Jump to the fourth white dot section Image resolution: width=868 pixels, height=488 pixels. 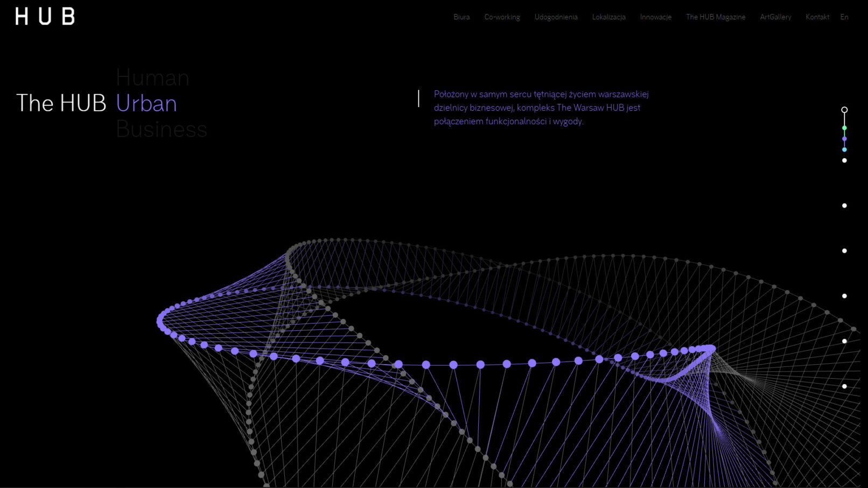pos(844,296)
